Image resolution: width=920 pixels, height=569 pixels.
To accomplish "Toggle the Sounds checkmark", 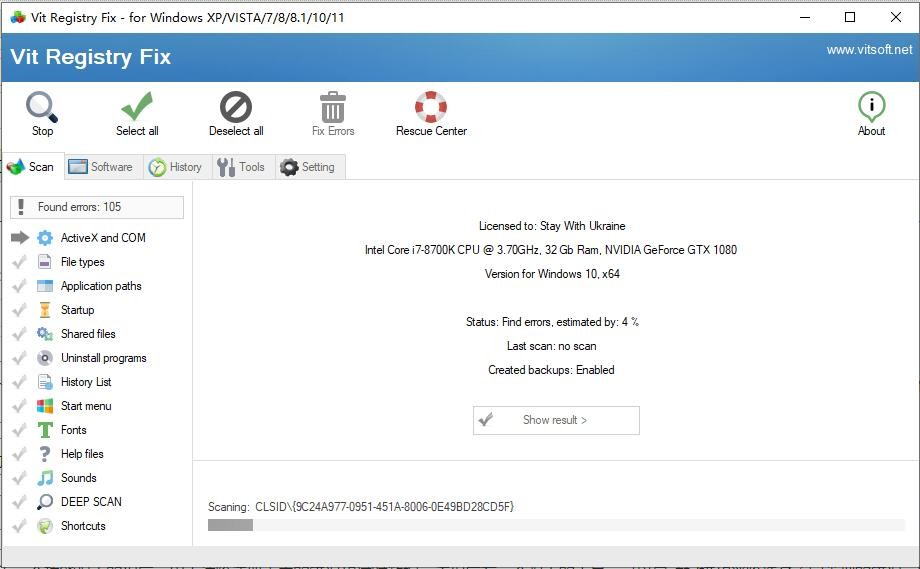I will [19, 478].
